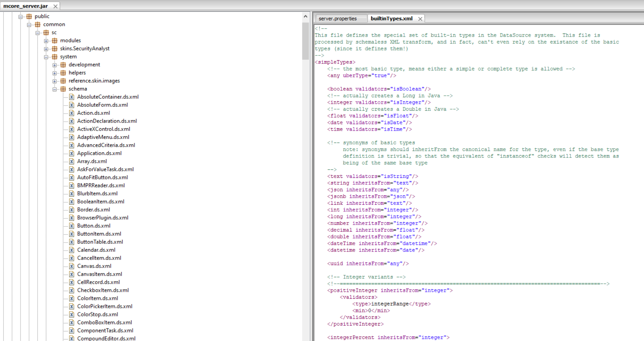Click the skins.SecurityAnalyst package icon
The width and height of the screenshot is (644, 341).
(x=54, y=49)
